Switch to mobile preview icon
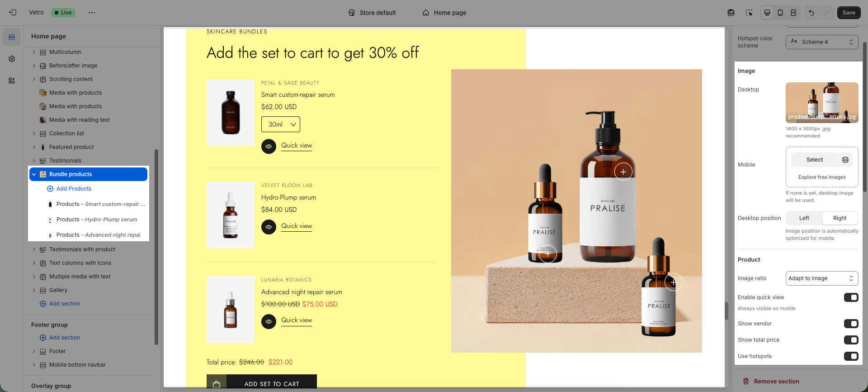The image size is (868, 392). click(780, 13)
